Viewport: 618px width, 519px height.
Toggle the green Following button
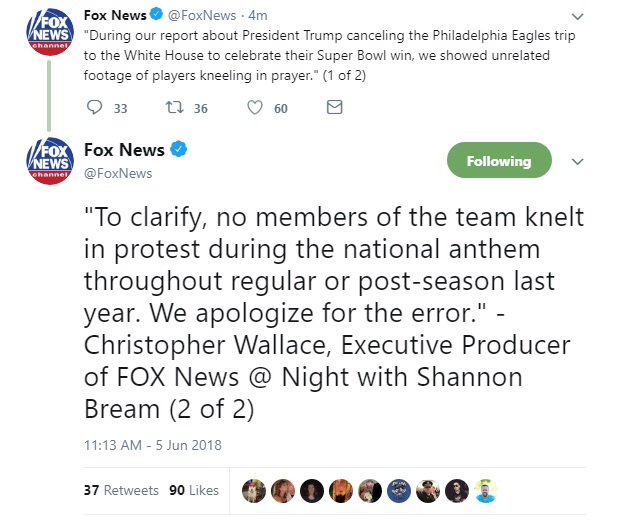pyautogui.click(x=498, y=161)
